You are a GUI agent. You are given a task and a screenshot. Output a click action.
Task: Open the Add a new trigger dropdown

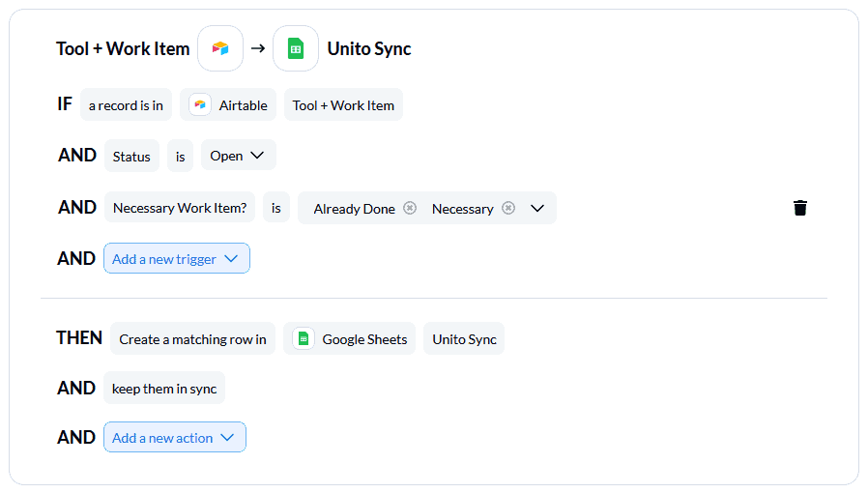[x=177, y=258]
